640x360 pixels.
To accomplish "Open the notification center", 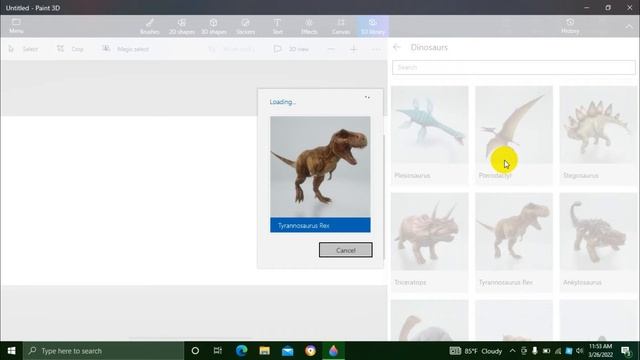I will [626, 351].
